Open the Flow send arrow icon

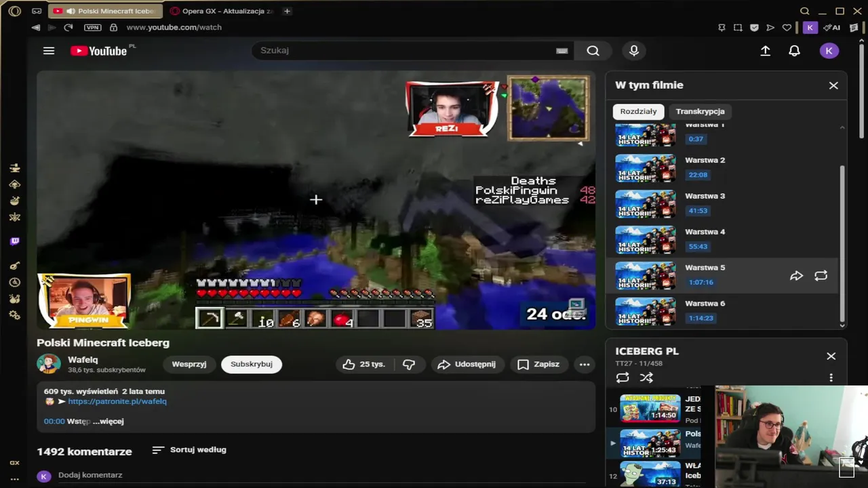770,27
